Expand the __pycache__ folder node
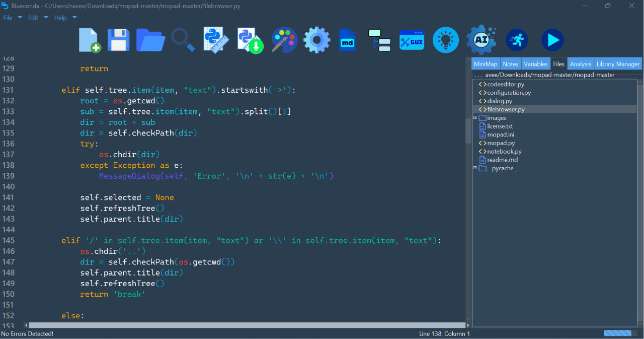Screen dimensions: 644x339 [x=475, y=168]
